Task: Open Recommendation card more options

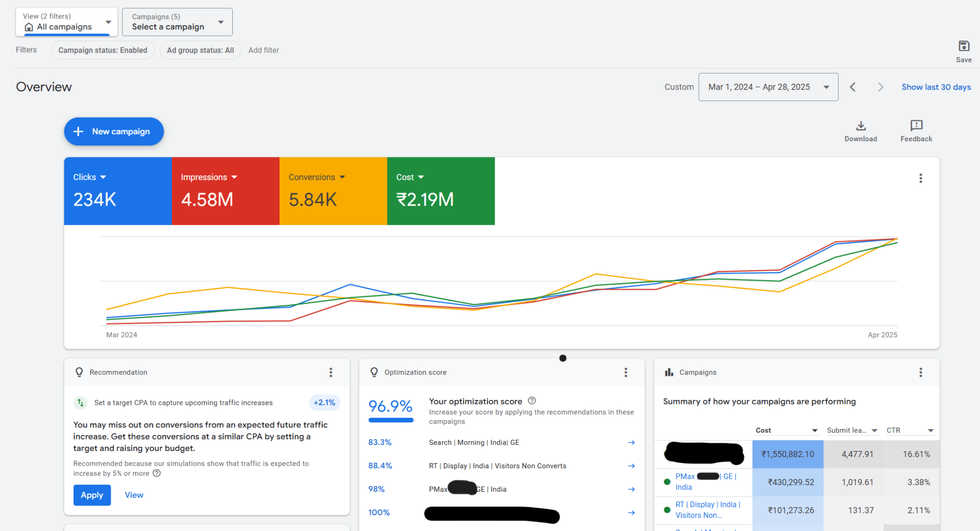Action: pyautogui.click(x=331, y=372)
